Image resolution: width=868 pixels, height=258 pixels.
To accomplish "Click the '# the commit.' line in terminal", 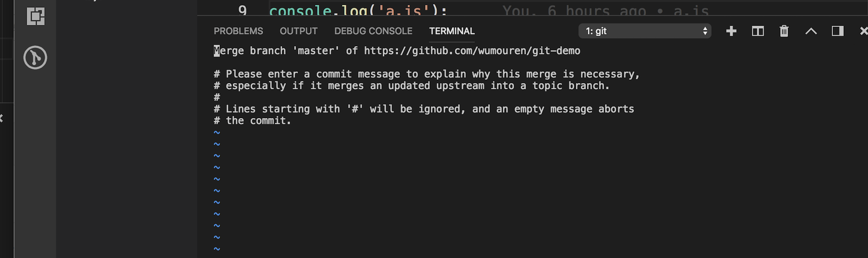I will point(252,121).
